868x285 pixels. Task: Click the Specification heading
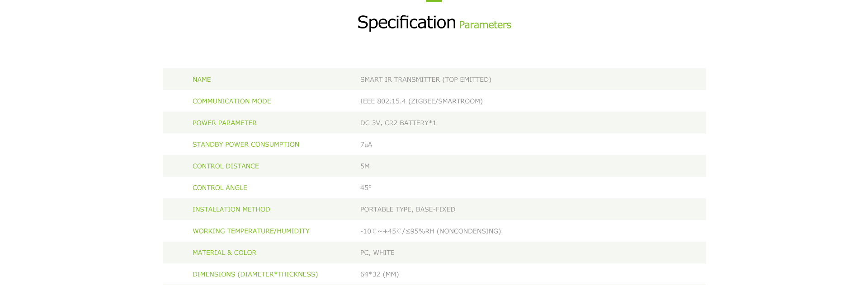pos(406,23)
